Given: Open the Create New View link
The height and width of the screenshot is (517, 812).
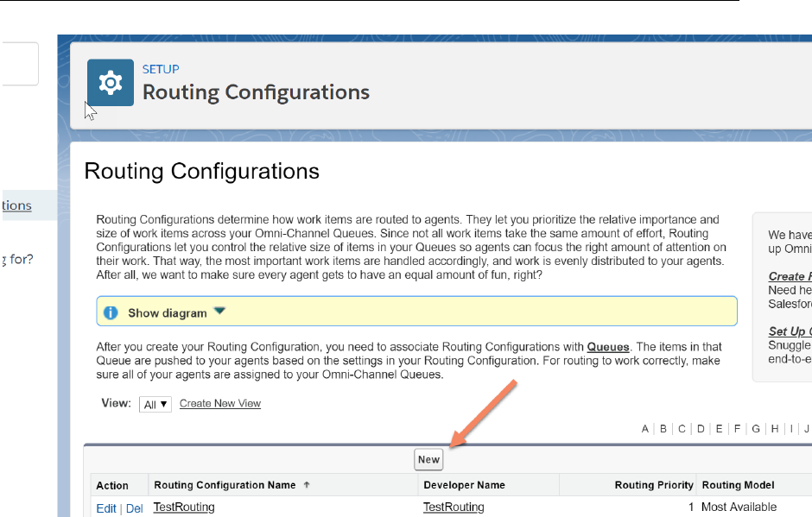Looking at the screenshot, I should tap(220, 404).
